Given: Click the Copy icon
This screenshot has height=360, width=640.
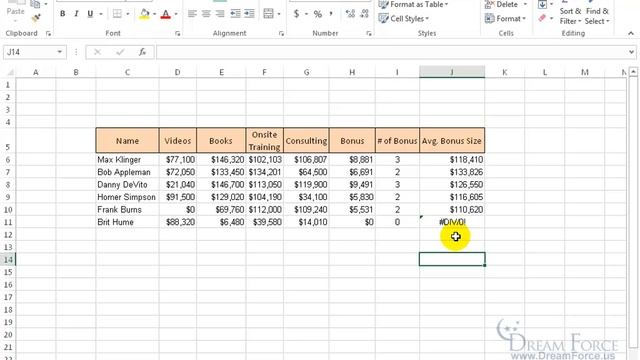Looking at the screenshot, I should (36, 4).
